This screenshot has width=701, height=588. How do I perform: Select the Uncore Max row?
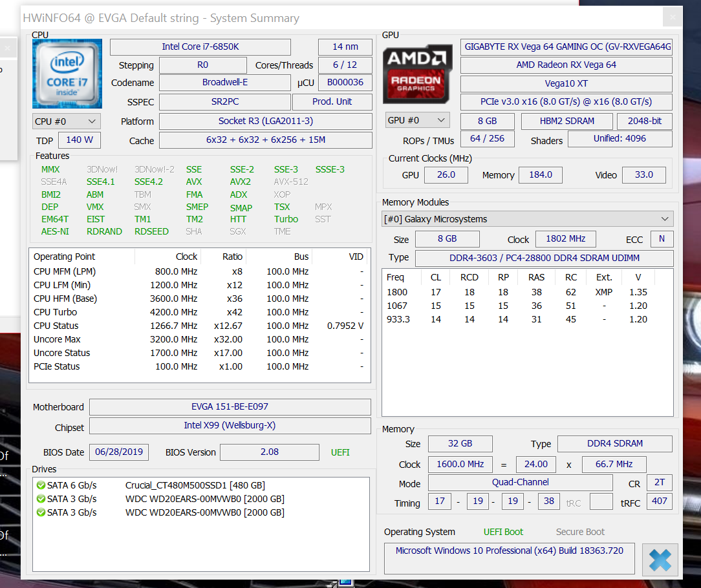(199, 340)
